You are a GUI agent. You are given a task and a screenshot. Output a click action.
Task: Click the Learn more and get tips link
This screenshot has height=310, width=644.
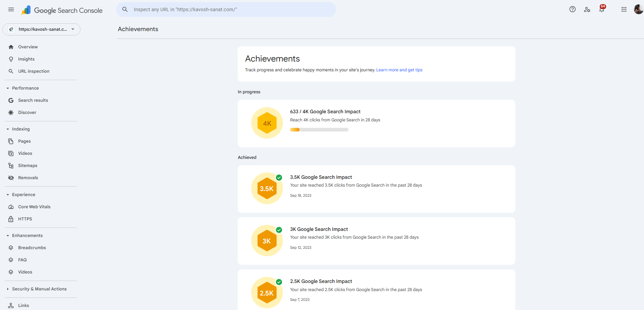tap(399, 70)
